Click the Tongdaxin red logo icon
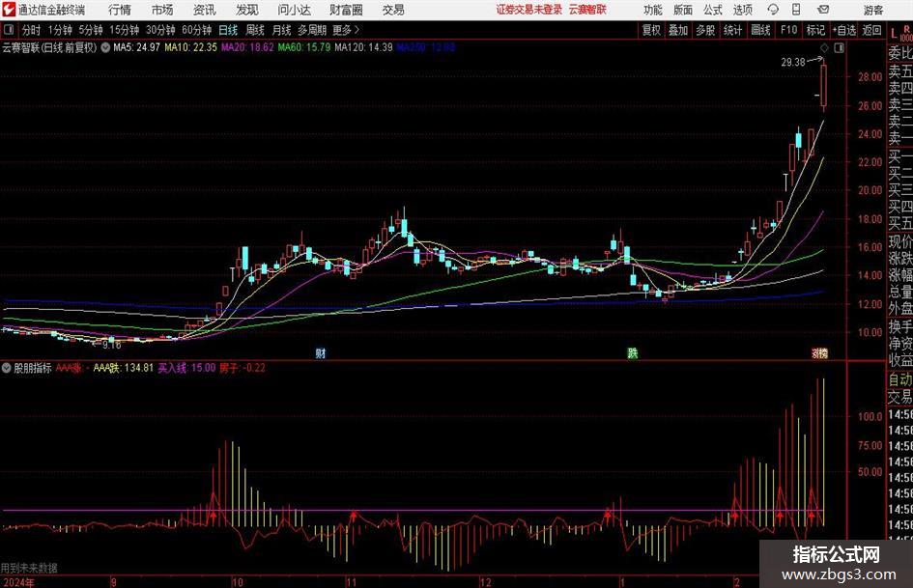This screenshot has width=913, height=588. tap(9, 10)
